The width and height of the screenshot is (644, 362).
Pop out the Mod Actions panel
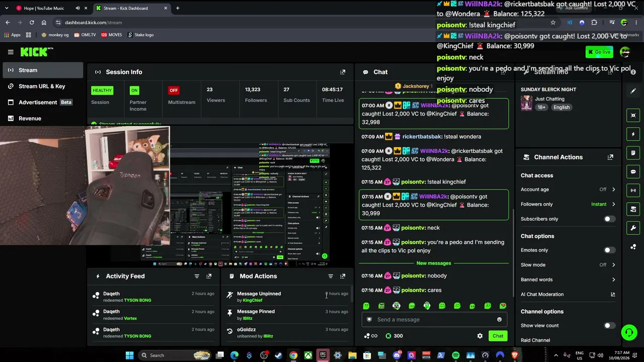343,276
